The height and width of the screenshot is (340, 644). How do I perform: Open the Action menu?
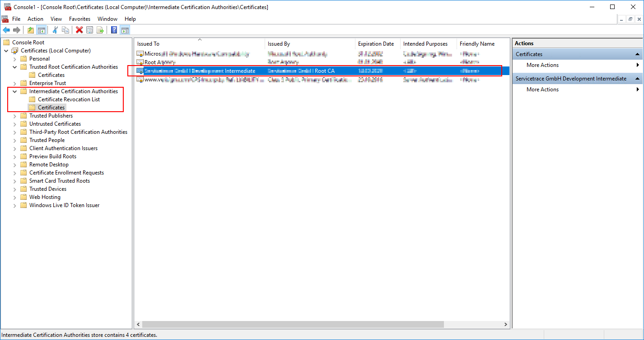click(x=35, y=19)
